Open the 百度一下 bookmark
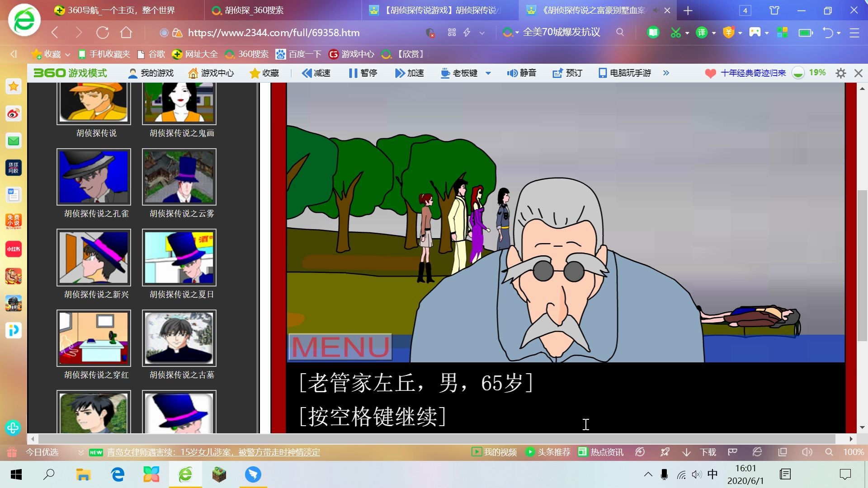Image resolution: width=868 pixels, height=488 pixels. tap(298, 54)
